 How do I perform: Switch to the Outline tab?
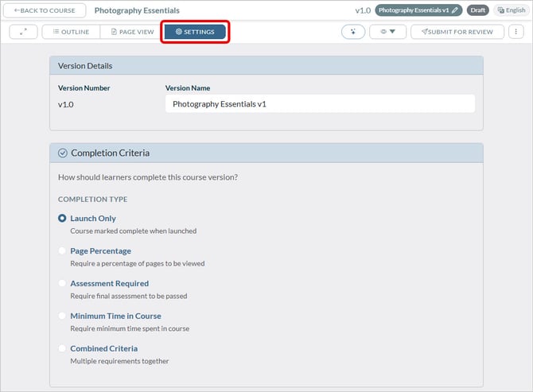pos(71,32)
